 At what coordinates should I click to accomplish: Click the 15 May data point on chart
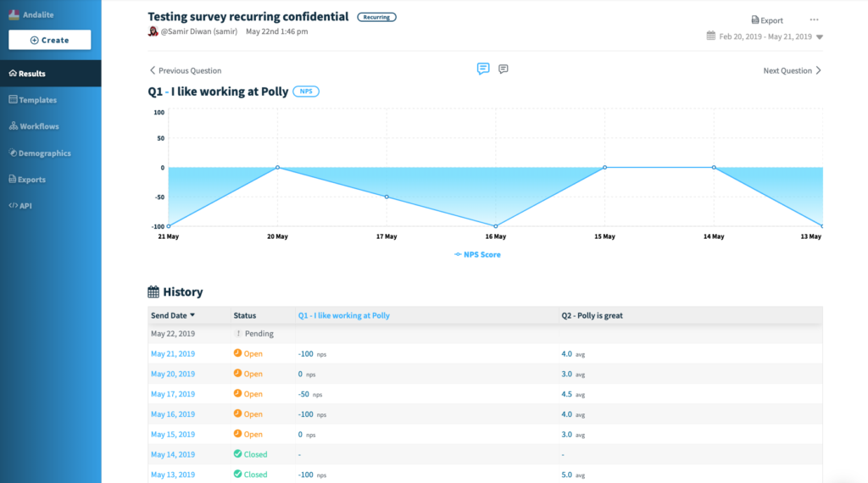click(604, 168)
